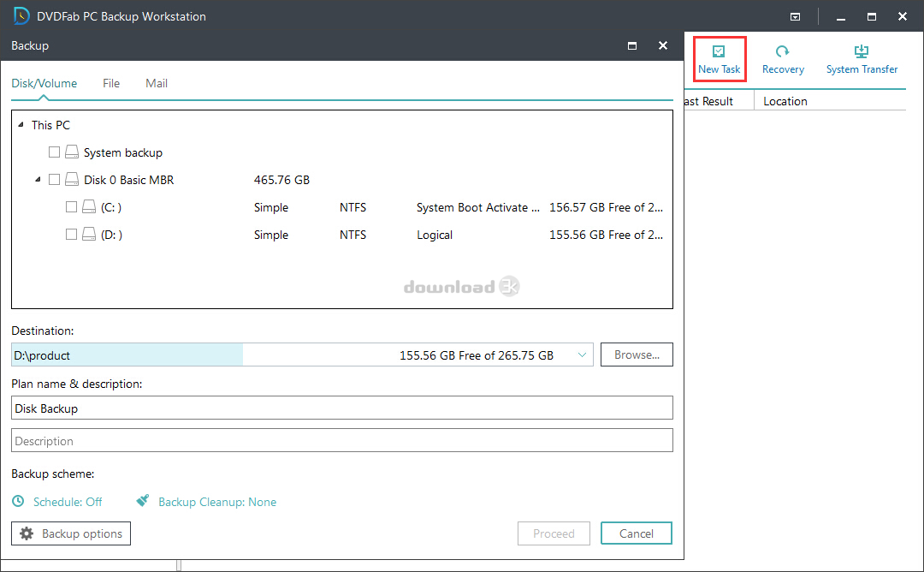
Task: Select the D: drive checkbox
Action: (72, 235)
